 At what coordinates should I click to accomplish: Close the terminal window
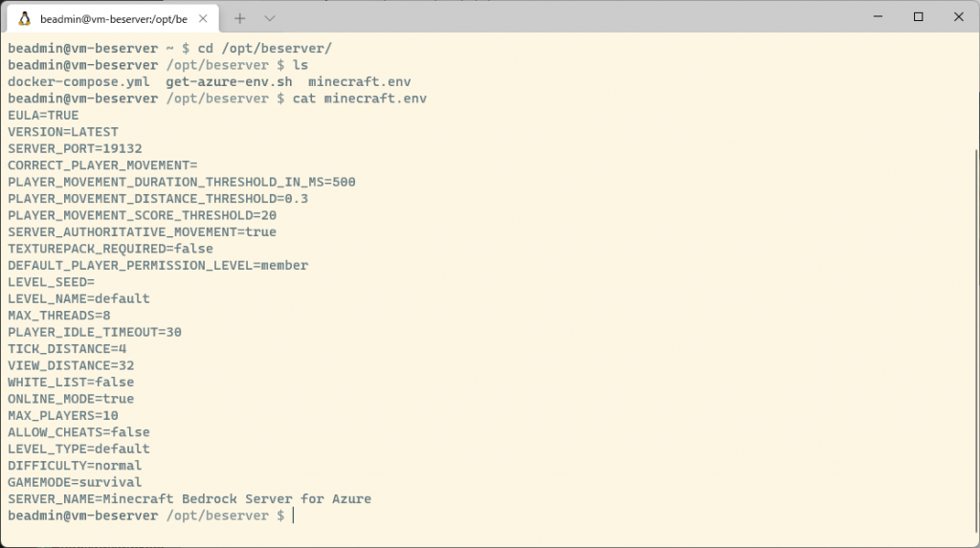click(959, 17)
